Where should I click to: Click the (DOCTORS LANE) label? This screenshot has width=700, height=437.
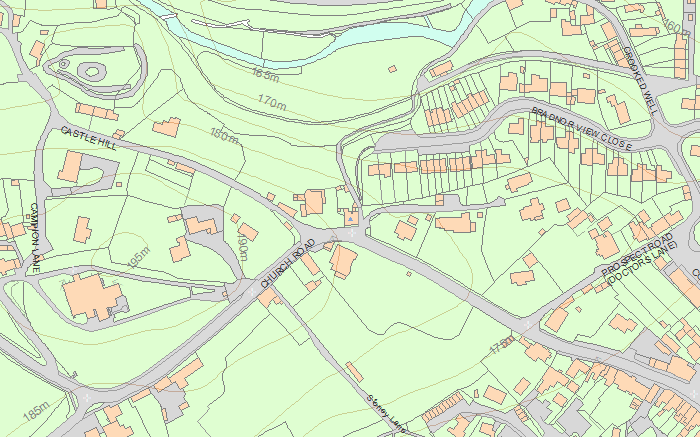pyautogui.click(x=643, y=263)
